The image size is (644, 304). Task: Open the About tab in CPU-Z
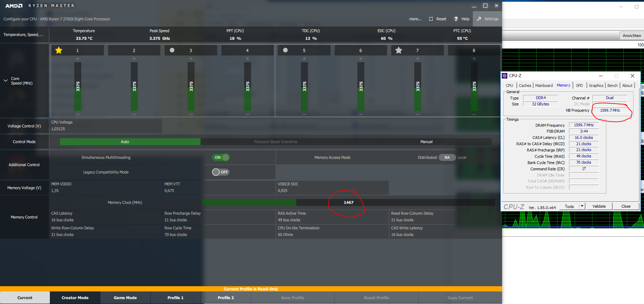point(627,86)
